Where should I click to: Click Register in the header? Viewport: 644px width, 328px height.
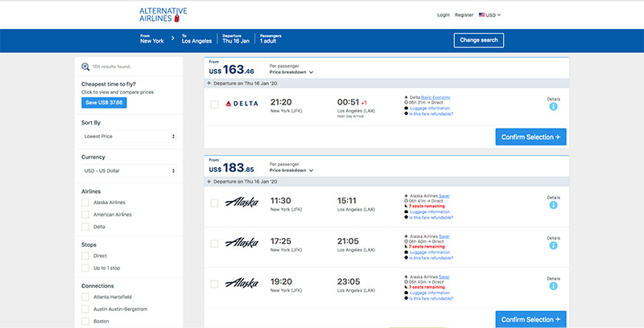464,14
